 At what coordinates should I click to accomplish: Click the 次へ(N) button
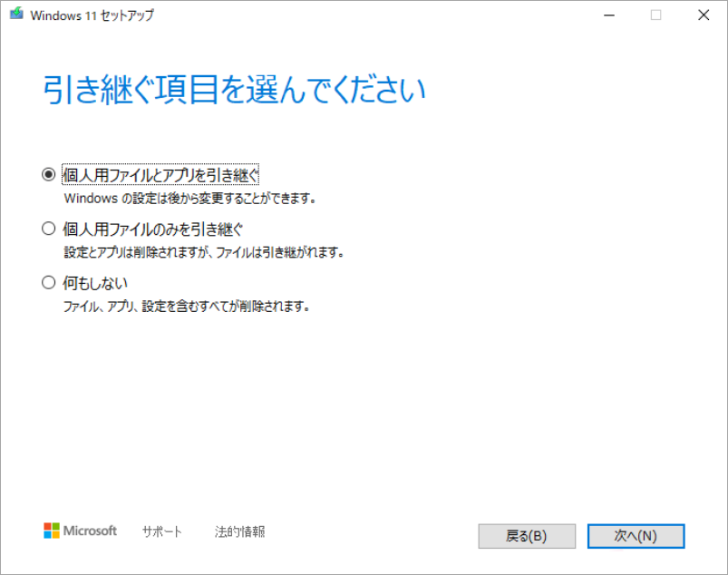(x=635, y=536)
